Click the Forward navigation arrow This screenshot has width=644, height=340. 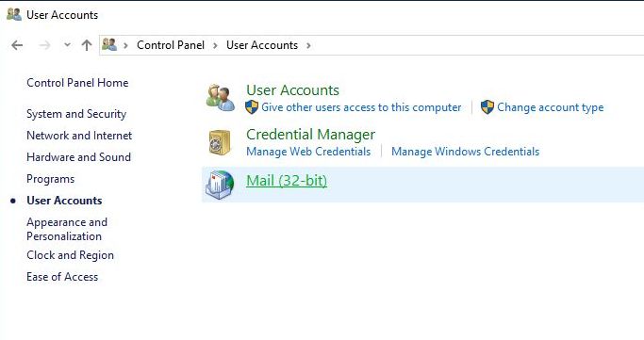(x=44, y=45)
